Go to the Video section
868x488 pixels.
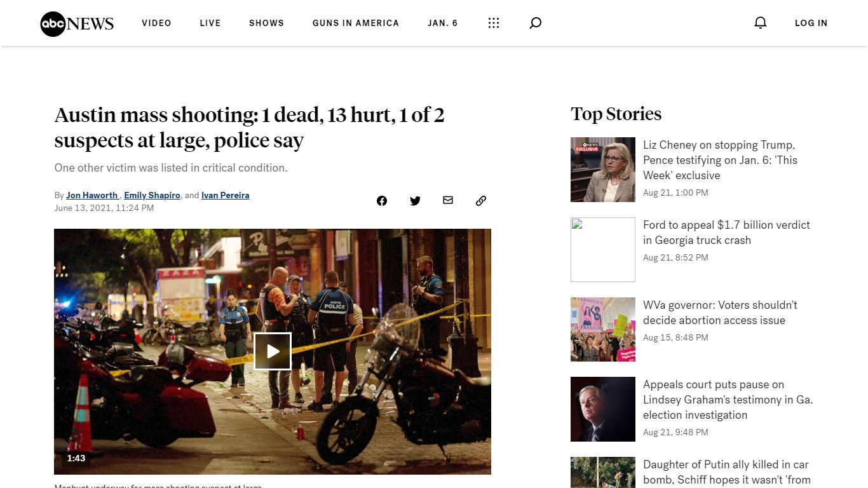point(156,23)
